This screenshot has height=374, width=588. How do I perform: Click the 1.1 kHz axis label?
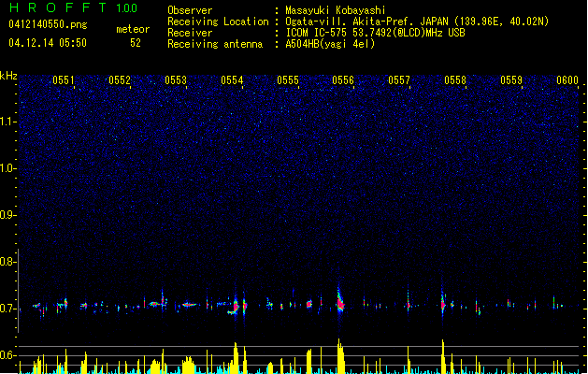point(8,122)
